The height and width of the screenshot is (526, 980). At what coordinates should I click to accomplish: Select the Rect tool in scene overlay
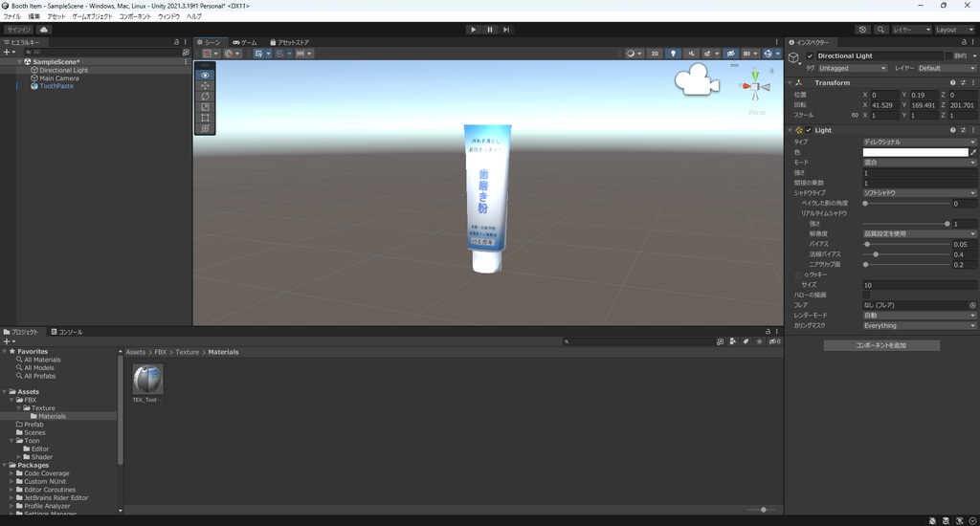click(205, 118)
